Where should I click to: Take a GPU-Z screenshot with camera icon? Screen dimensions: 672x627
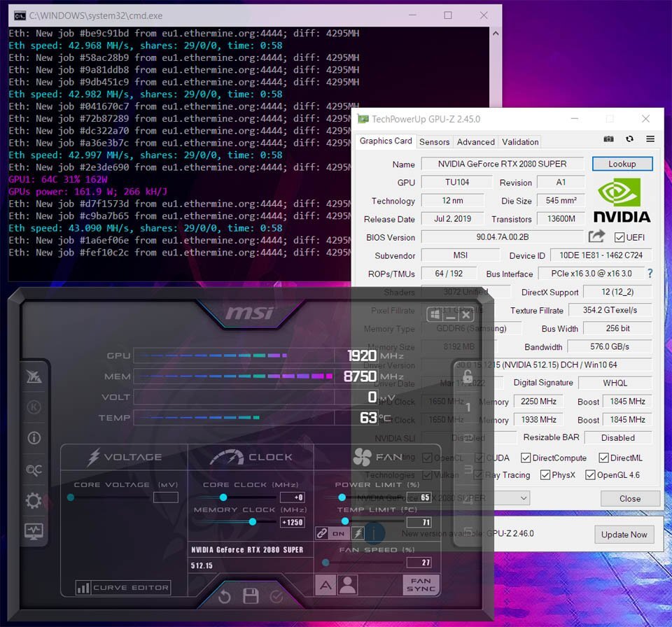click(608, 139)
